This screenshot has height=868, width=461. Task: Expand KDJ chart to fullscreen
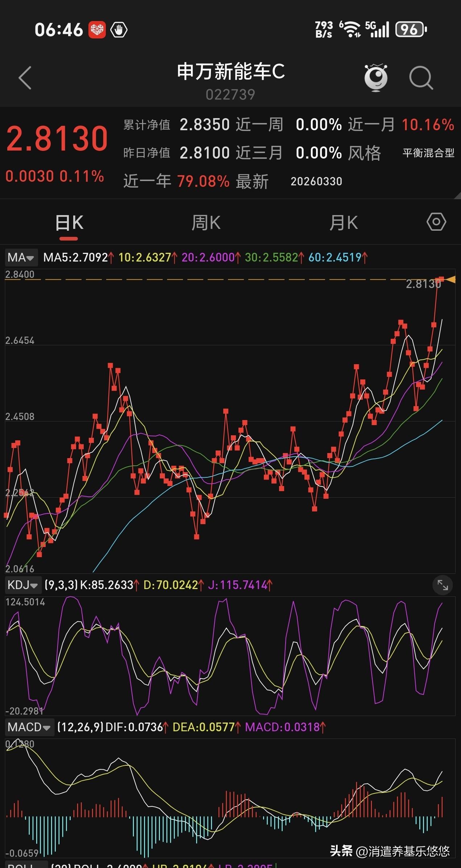443,585
